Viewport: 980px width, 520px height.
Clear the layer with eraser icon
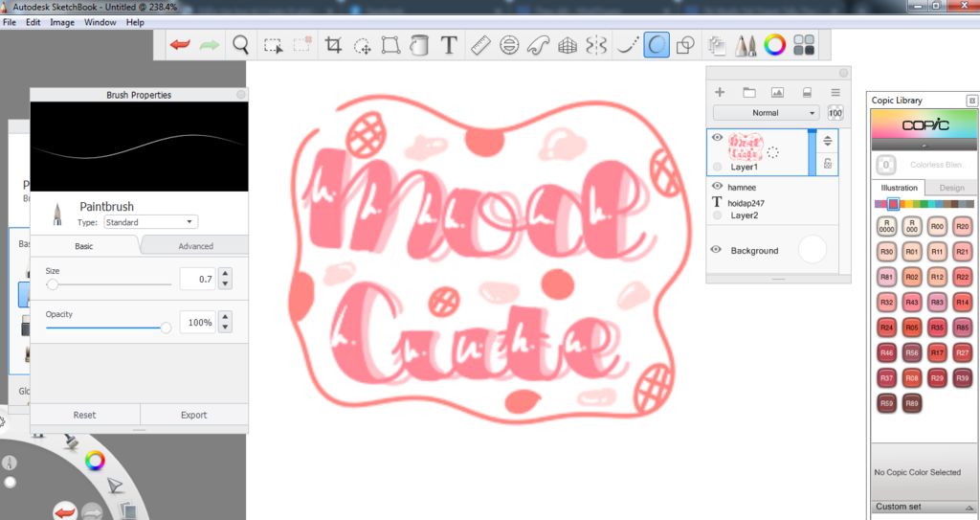pos(807,93)
